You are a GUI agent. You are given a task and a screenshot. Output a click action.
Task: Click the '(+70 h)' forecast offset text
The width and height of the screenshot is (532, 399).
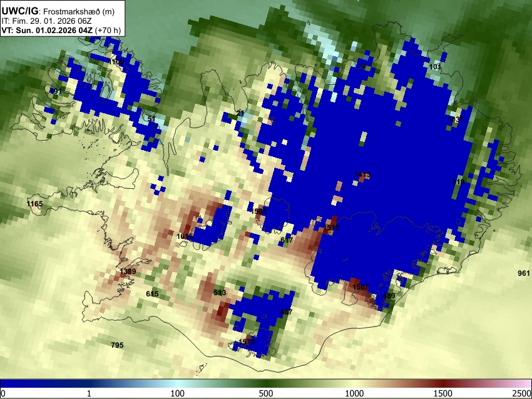click(x=108, y=30)
